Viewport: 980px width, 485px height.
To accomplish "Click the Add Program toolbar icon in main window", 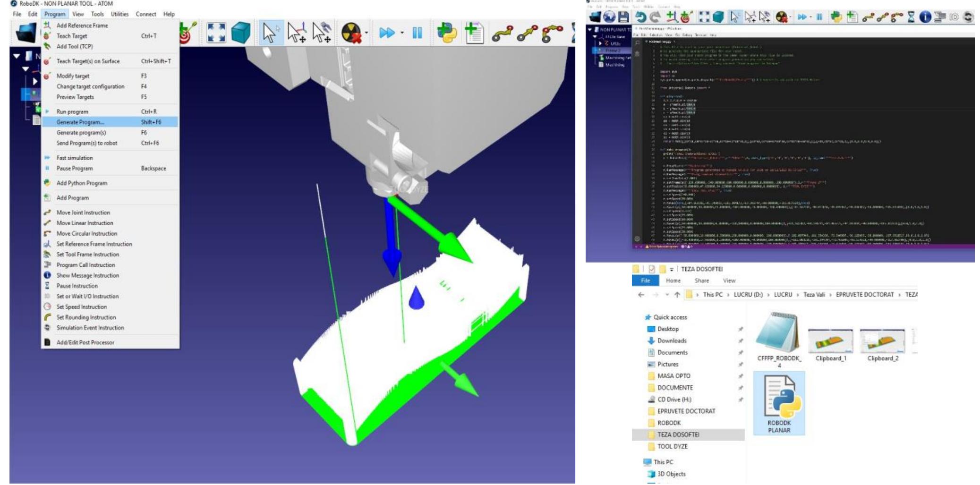I will click(474, 33).
